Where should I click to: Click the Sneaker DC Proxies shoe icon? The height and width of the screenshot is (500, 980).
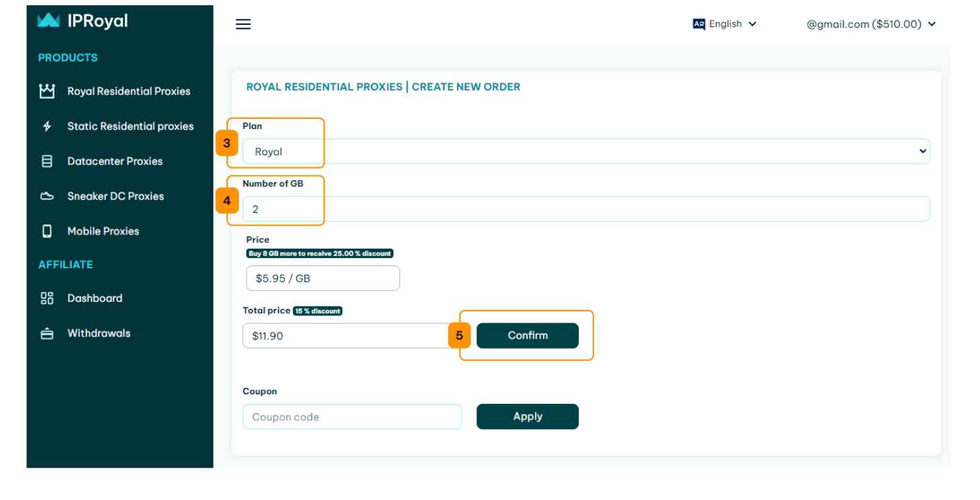tap(47, 196)
